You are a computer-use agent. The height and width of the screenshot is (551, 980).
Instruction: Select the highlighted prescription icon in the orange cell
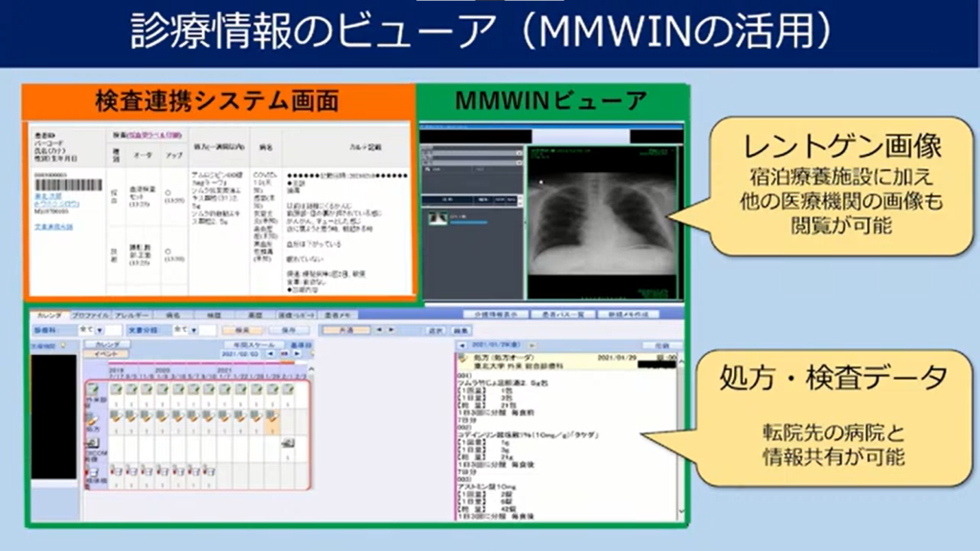[x=273, y=418]
